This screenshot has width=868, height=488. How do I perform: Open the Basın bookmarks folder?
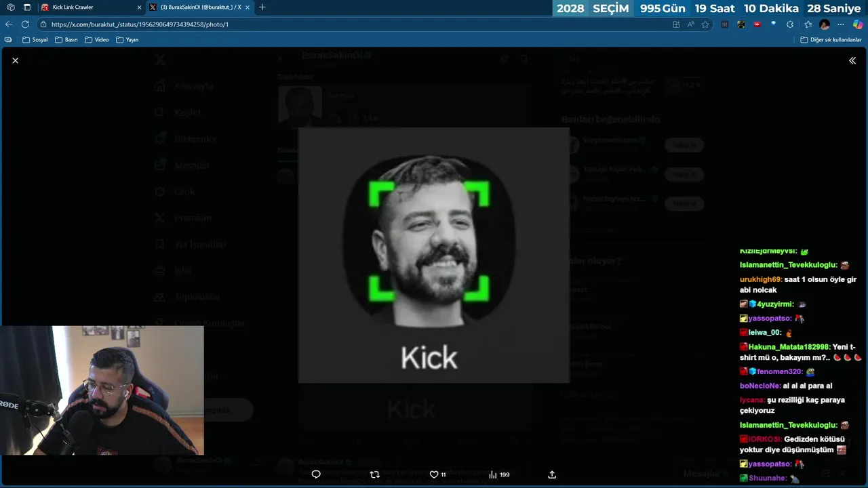(66, 39)
